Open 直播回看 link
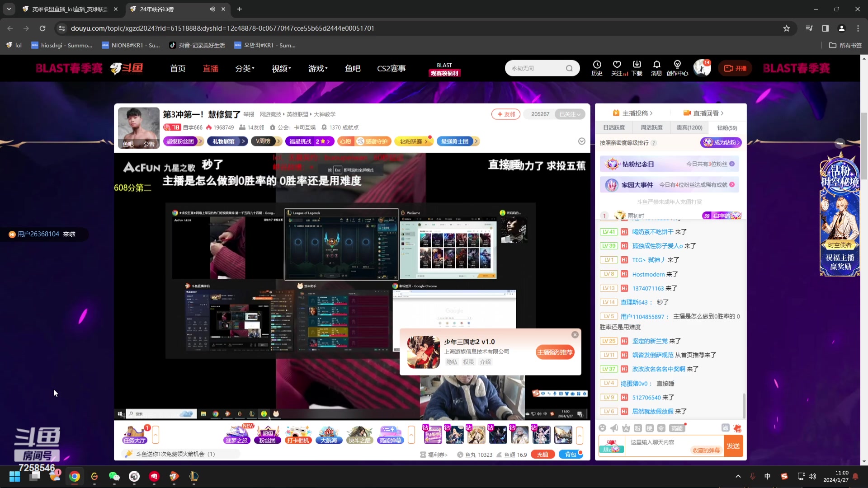The width and height of the screenshot is (868, 488). [x=703, y=113]
